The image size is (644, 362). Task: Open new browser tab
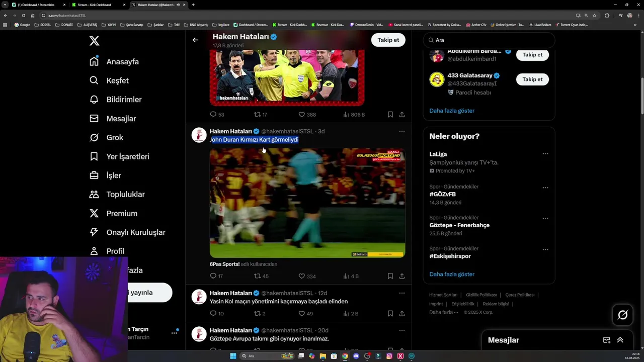click(x=193, y=5)
